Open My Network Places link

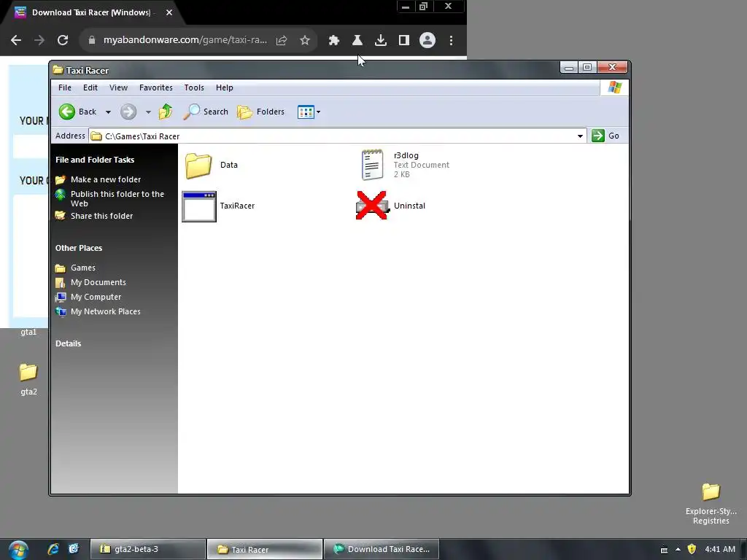(98, 311)
